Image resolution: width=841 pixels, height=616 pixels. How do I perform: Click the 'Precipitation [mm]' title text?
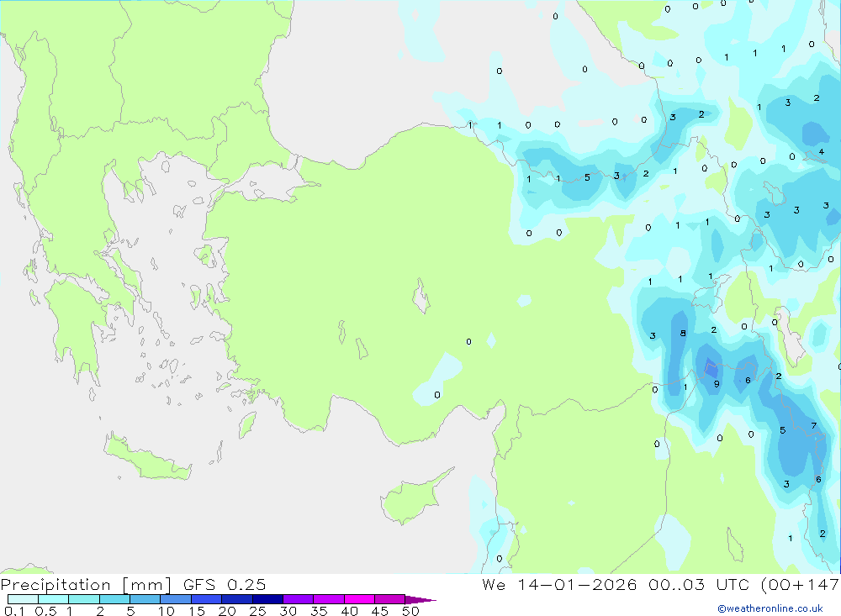86,585
